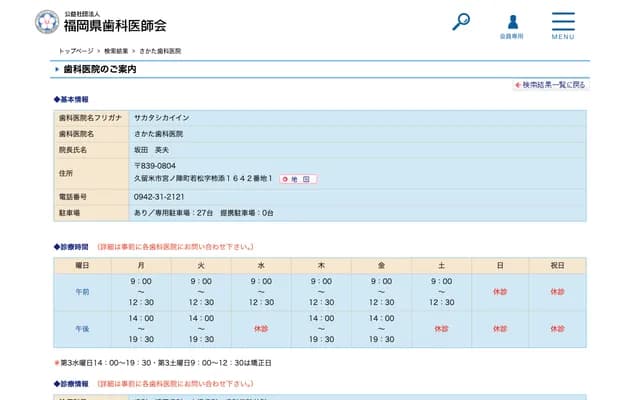Click the 歯科医院のご案内 heading
Image resolution: width=640 pixels, height=400 pixels.
[100, 69]
